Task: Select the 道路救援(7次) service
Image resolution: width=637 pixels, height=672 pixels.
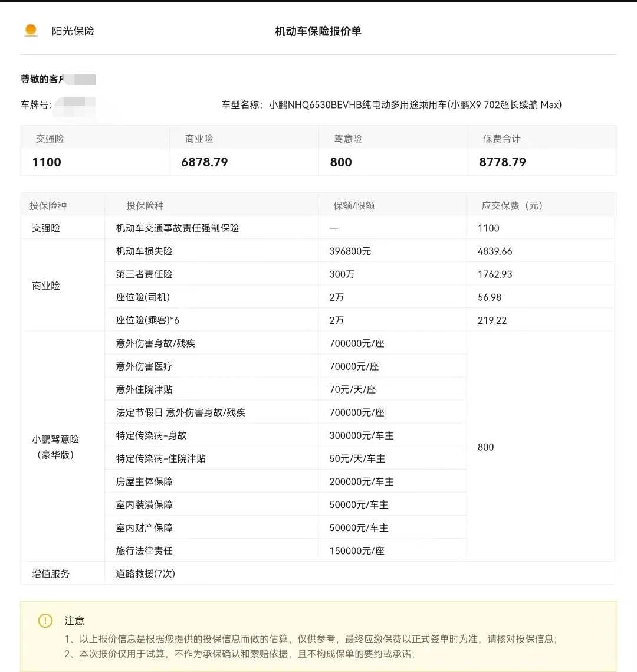Action: tap(146, 574)
